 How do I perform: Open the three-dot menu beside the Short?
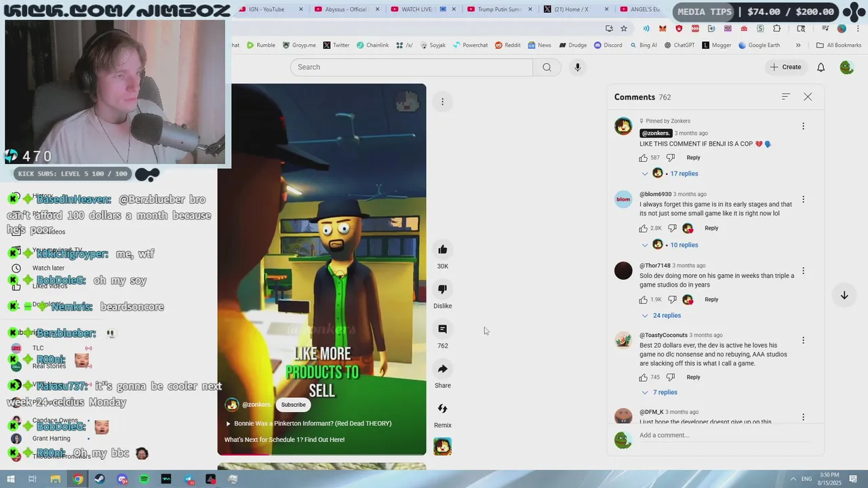pyautogui.click(x=442, y=102)
